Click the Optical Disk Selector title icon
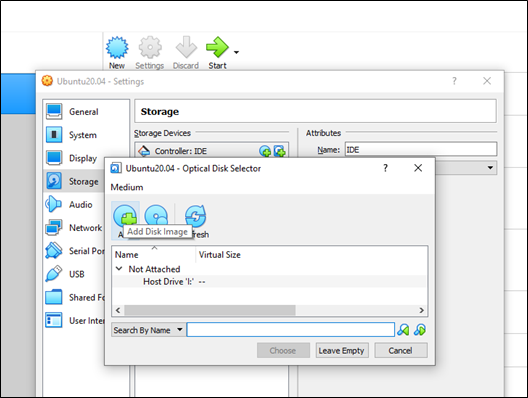Viewport: 528px width, 398px height. tap(116, 168)
